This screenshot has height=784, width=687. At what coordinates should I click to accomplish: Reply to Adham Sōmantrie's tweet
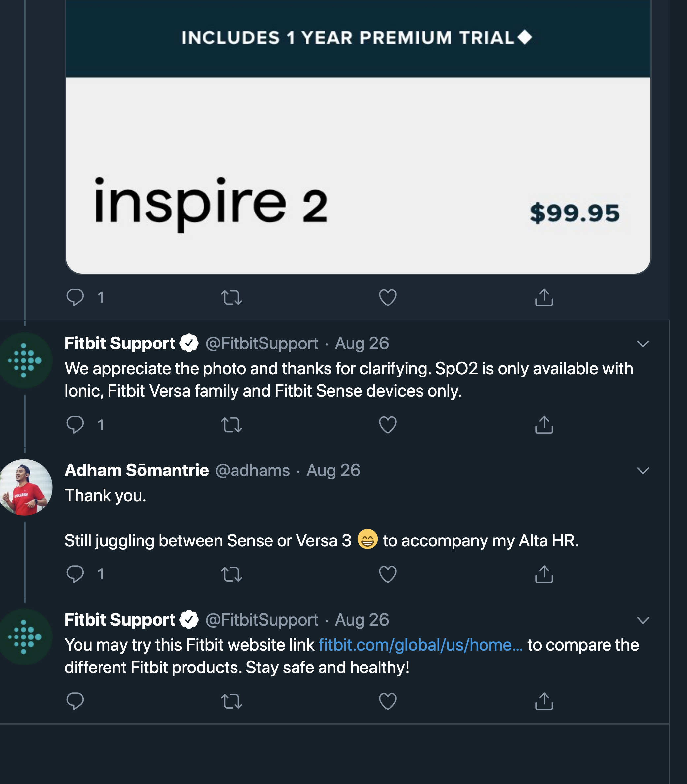[75, 574]
